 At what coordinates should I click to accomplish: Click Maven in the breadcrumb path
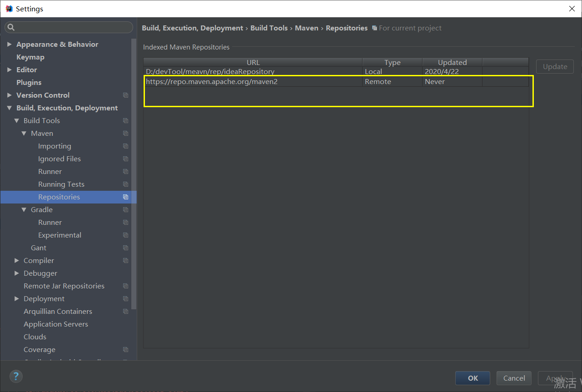click(307, 28)
